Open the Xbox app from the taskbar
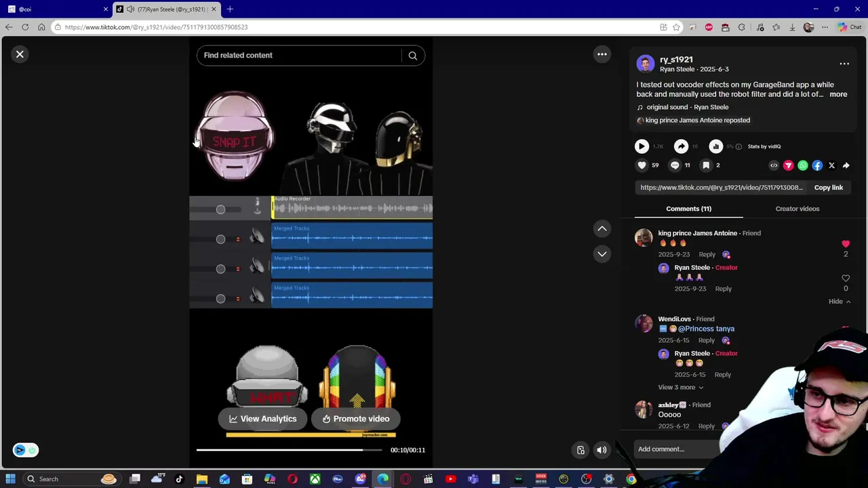 click(x=315, y=479)
